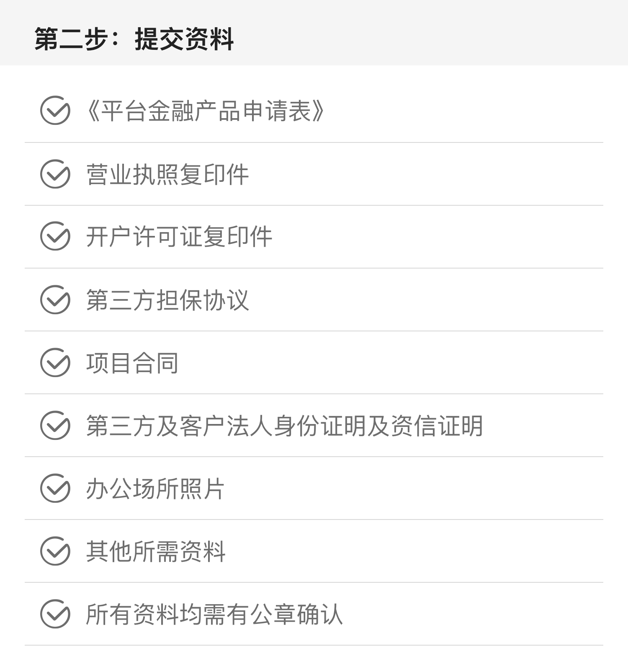Click the 所有资料均需有公章确认 text
The height and width of the screenshot is (672, 628).
pyautogui.click(x=214, y=614)
